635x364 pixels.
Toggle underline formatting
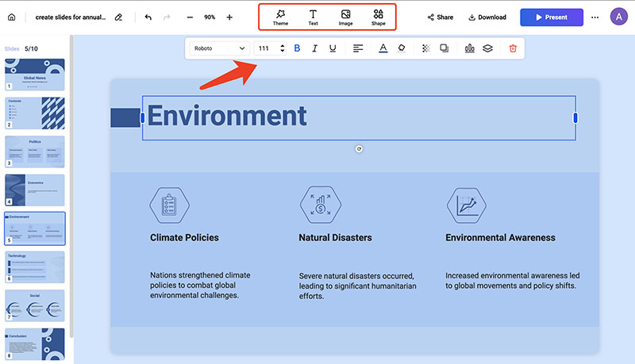(333, 48)
